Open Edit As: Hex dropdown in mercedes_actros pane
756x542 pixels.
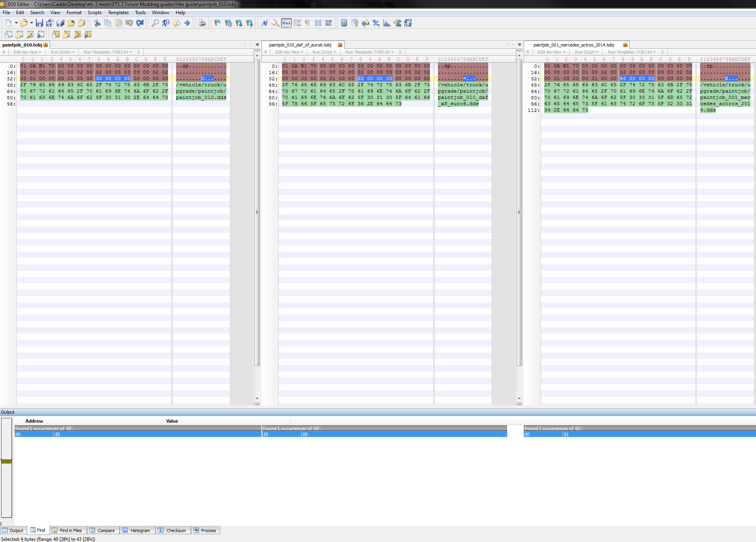tap(551, 52)
